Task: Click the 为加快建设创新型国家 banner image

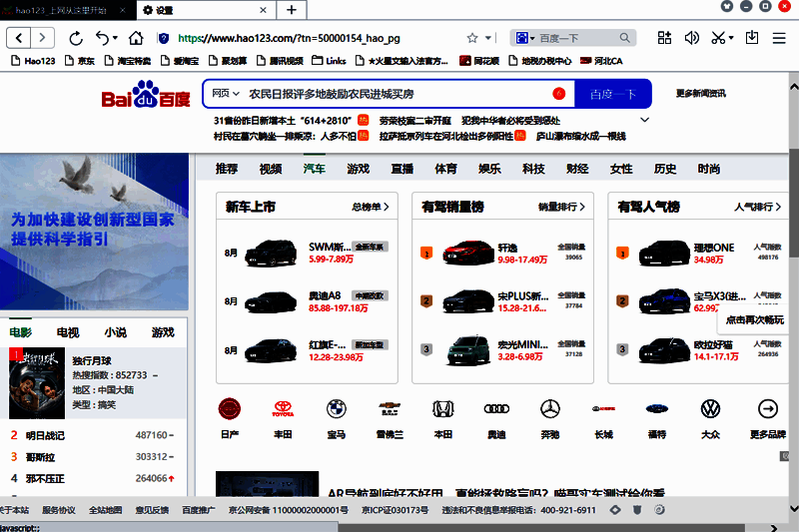Action: 94,232
